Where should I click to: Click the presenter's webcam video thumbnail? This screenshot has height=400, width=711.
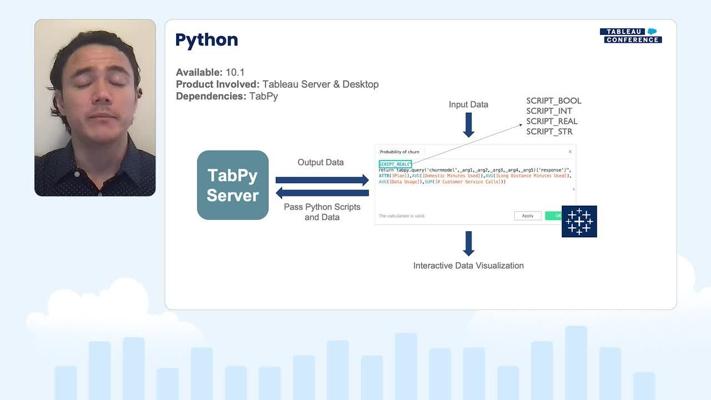tap(95, 107)
